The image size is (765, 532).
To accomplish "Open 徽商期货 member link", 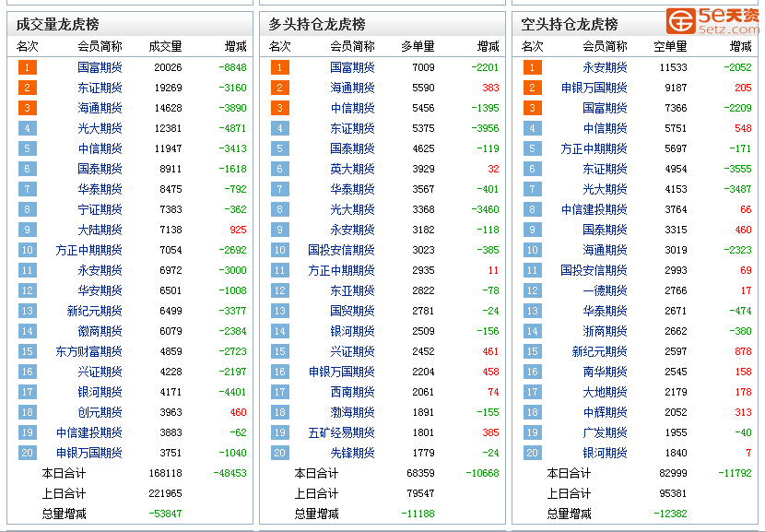I will 100,331.
